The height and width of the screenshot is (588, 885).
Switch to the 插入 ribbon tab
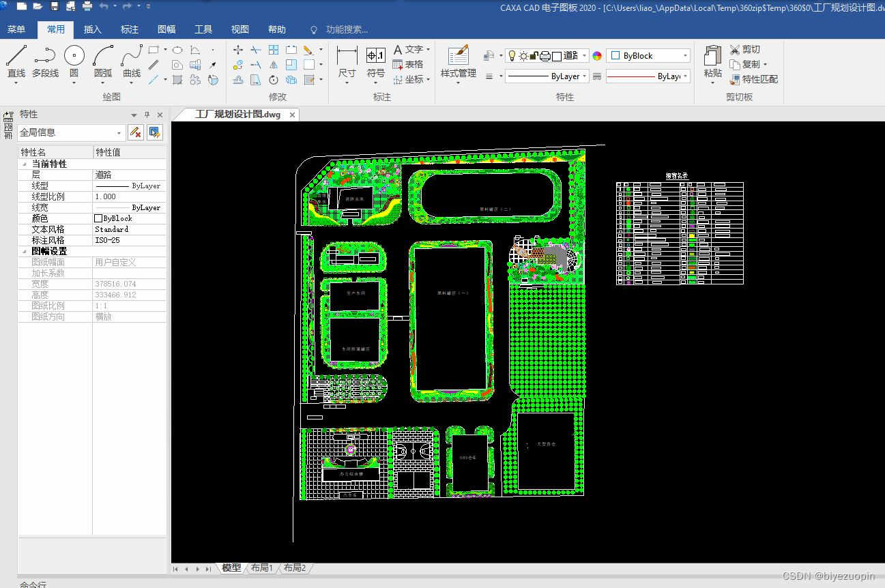point(93,29)
